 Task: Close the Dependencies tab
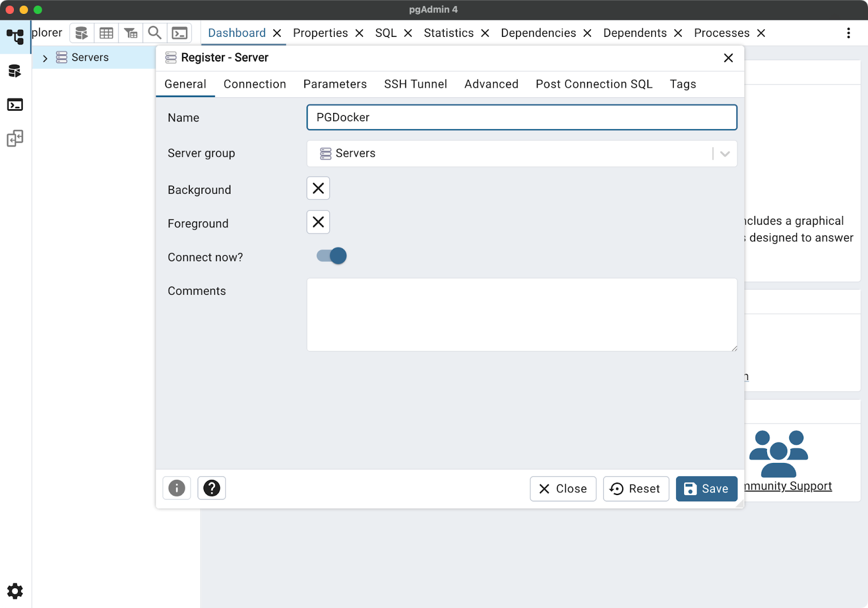pyautogui.click(x=587, y=33)
